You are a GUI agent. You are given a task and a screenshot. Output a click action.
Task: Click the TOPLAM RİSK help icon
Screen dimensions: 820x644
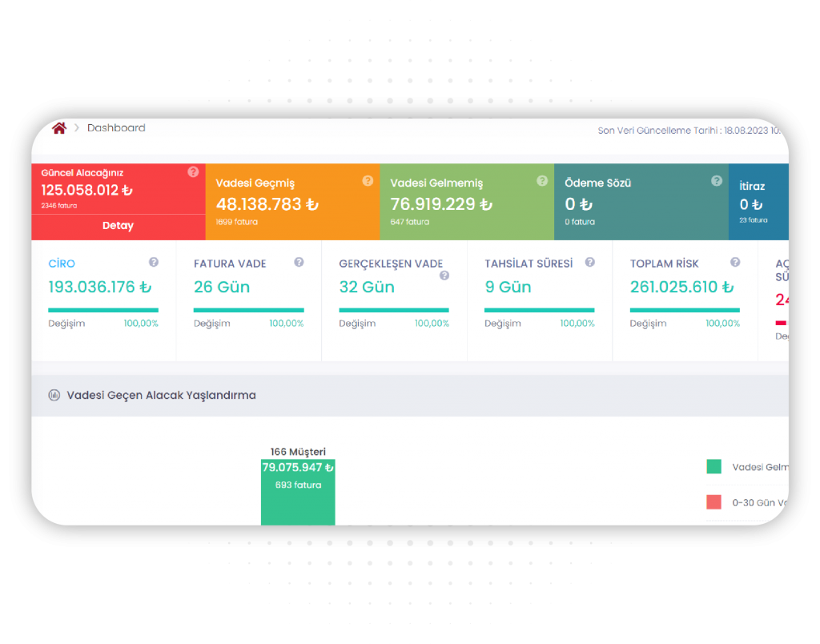[x=734, y=262]
